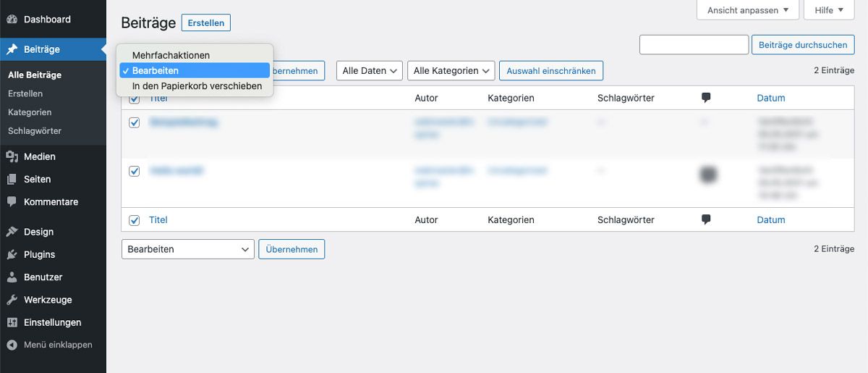Expand the Hilfe help tab
The width and height of the screenshot is (868, 373).
(x=829, y=10)
